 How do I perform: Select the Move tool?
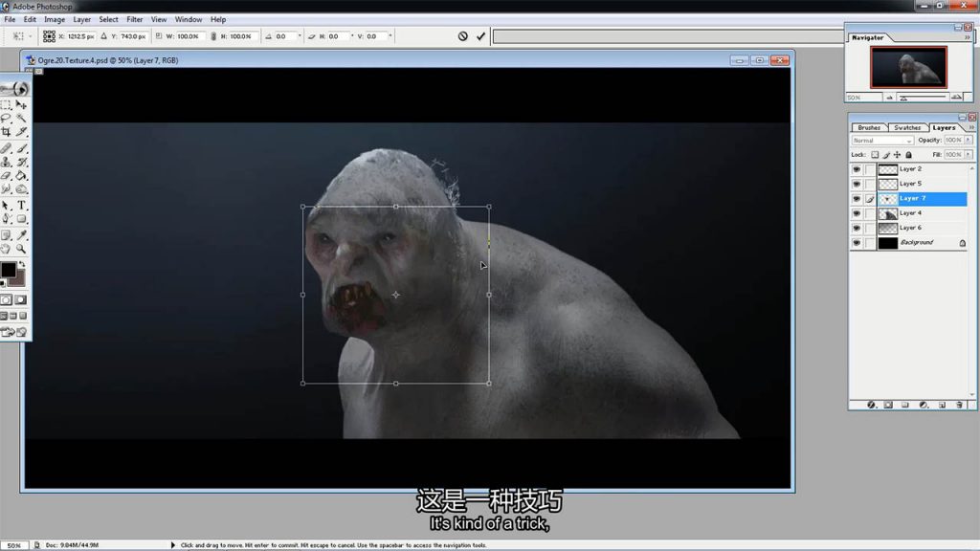pos(22,105)
